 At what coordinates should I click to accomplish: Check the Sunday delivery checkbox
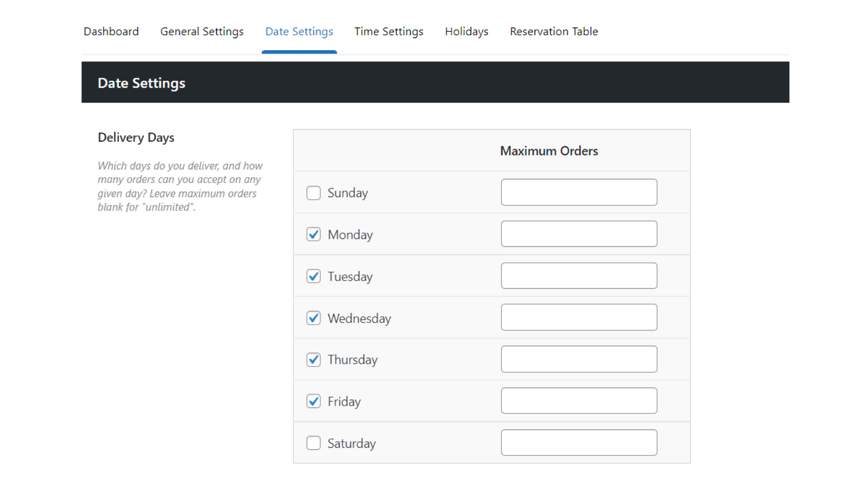pyautogui.click(x=314, y=192)
